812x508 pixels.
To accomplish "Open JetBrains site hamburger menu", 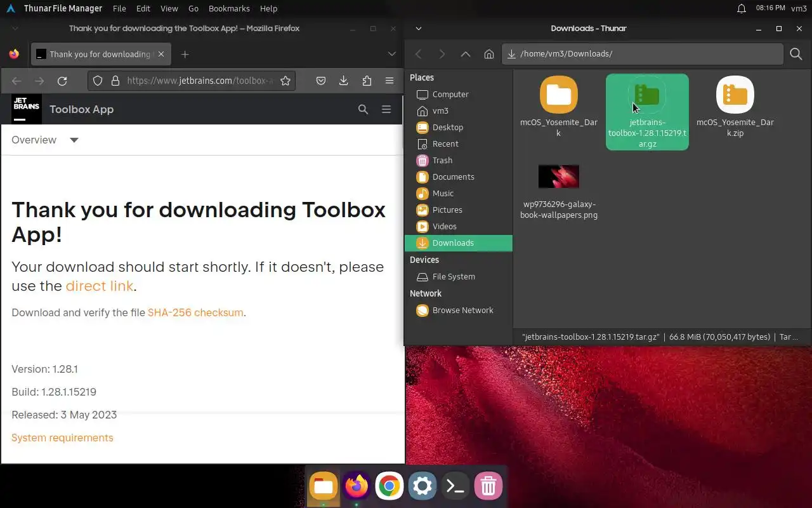I will coord(386,109).
